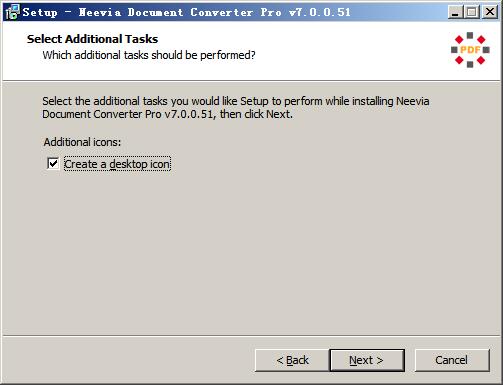Click the 'Select Additional Tasks' heading

(x=92, y=39)
